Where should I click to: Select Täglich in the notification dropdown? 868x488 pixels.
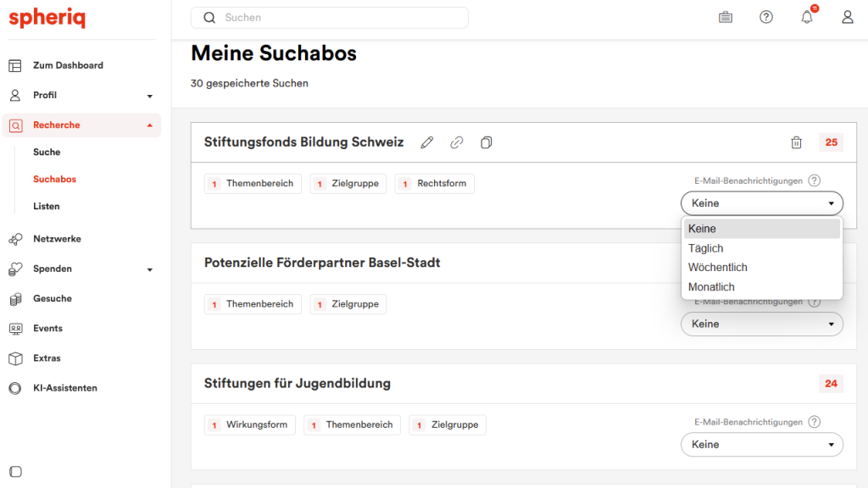(706, 248)
